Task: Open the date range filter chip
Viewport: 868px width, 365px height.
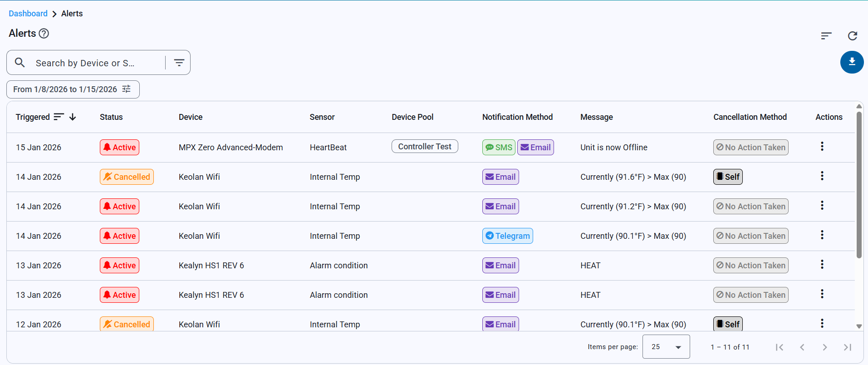Action: point(73,89)
